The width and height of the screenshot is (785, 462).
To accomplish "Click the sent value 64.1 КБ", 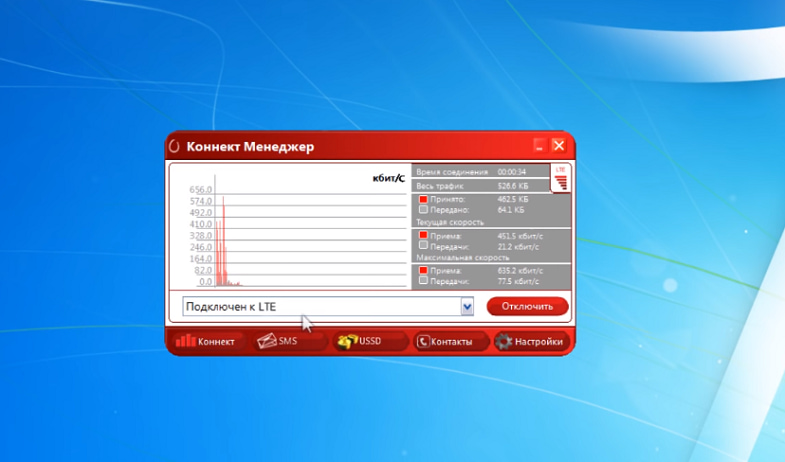I will tap(511, 210).
